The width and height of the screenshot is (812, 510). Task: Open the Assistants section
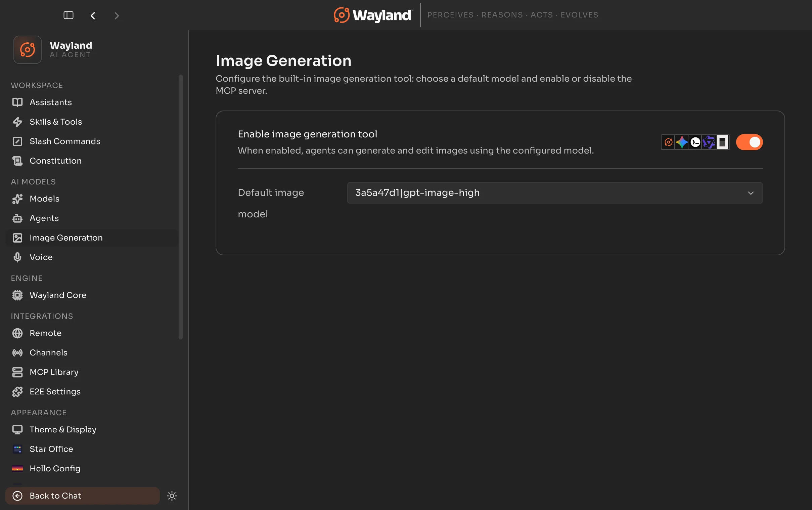(92, 102)
